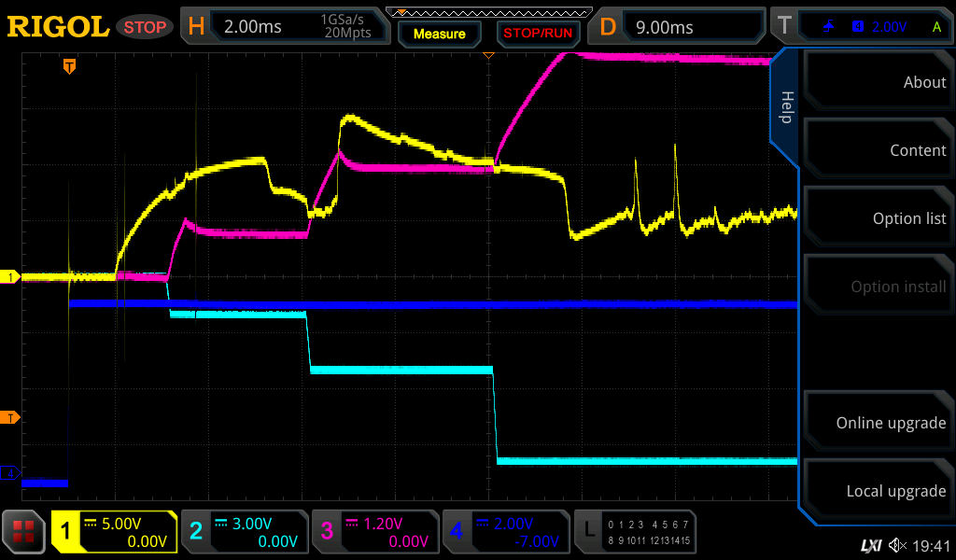This screenshot has width=956, height=560.
Task: Click the orange trigger level marker on left edge
Action: point(10,417)
